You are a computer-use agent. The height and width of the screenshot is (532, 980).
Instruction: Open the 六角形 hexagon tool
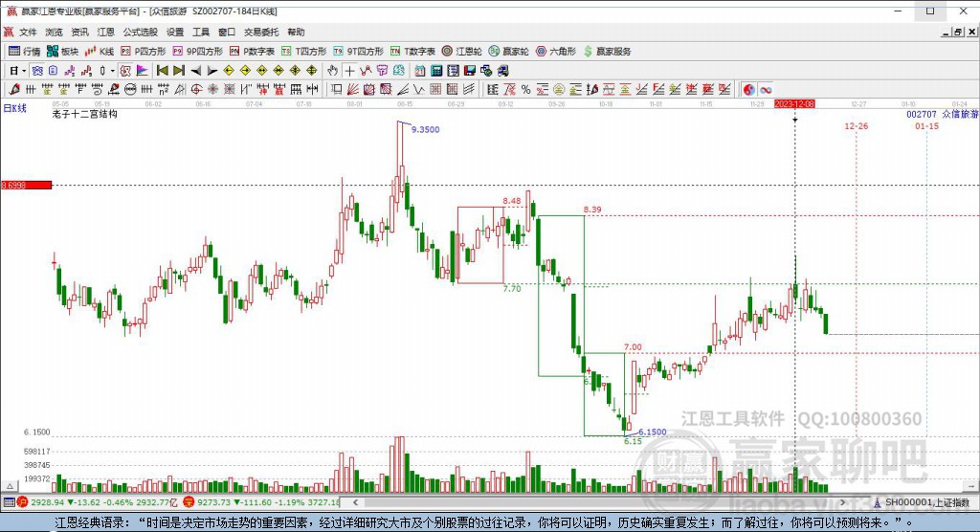point(556,52)
